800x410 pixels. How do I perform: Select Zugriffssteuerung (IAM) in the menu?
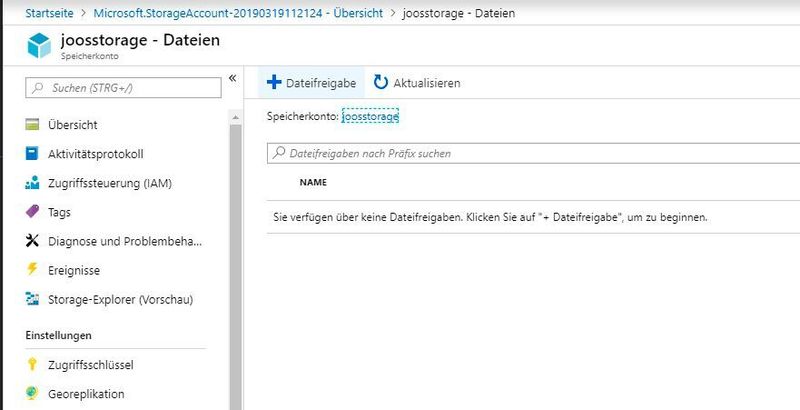pos(110,183)
